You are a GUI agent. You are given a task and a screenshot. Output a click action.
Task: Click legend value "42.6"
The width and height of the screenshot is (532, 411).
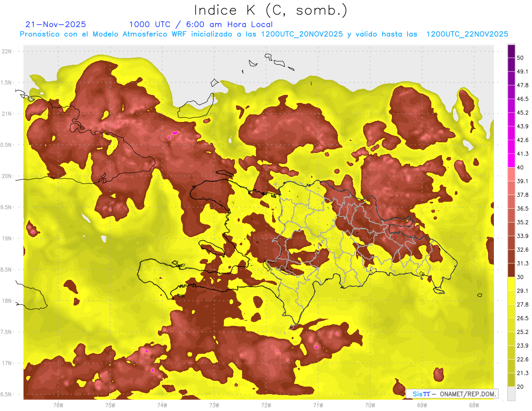coord(523,140)
